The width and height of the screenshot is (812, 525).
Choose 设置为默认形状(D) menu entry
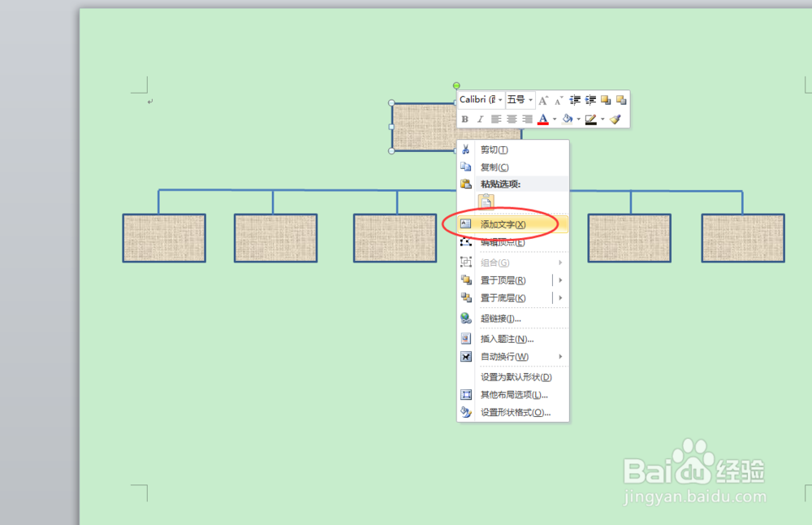coord(512,377)
